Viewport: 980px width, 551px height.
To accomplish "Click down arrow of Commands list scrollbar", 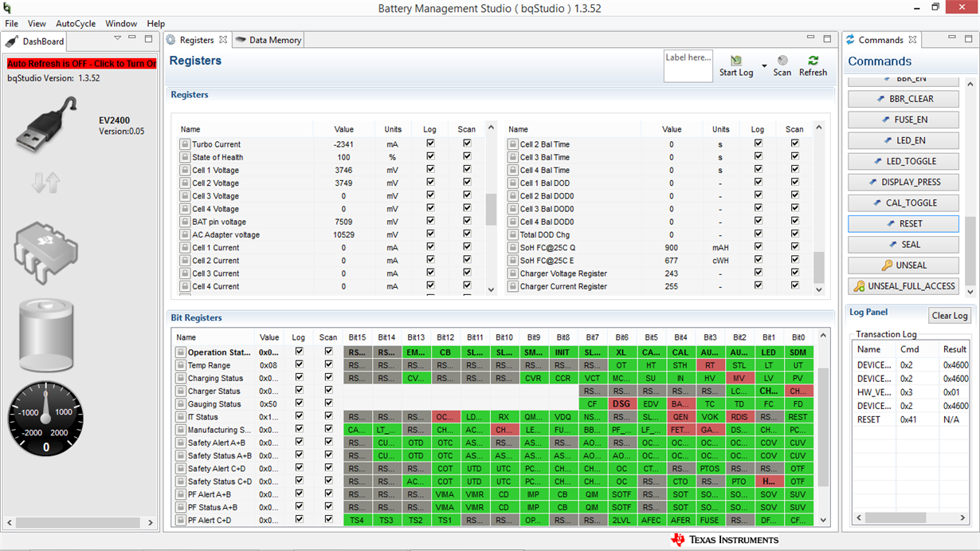I will [970, 292].
